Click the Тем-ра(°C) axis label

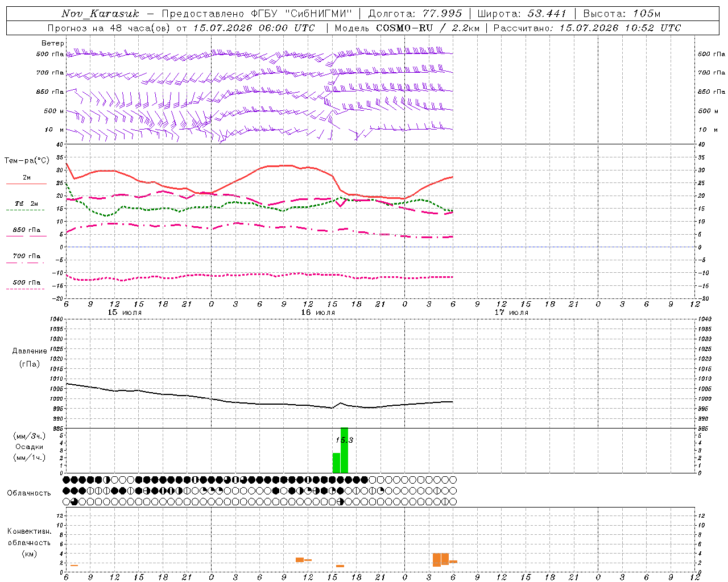click(27, 161)
